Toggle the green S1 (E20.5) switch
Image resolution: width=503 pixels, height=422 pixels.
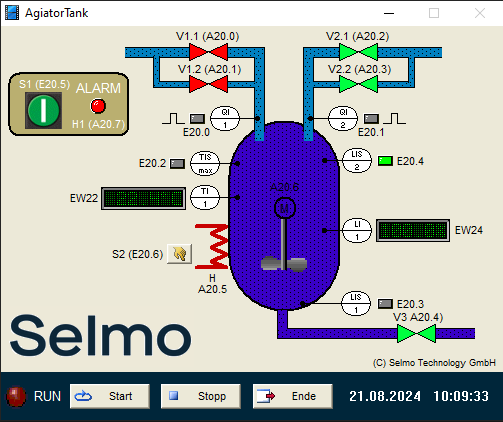tap(43, 110)
